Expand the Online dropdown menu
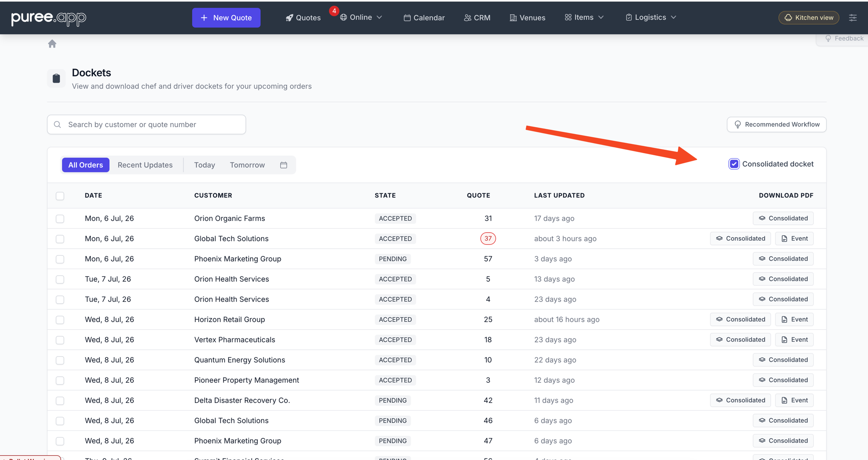 [x=361, y=17]
